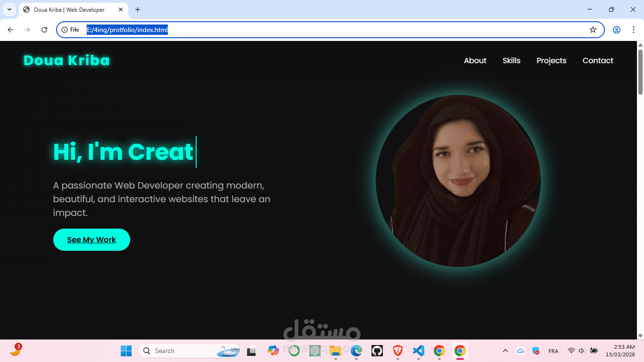Open ChatGPT from the taskbar

tap(315, 351)
